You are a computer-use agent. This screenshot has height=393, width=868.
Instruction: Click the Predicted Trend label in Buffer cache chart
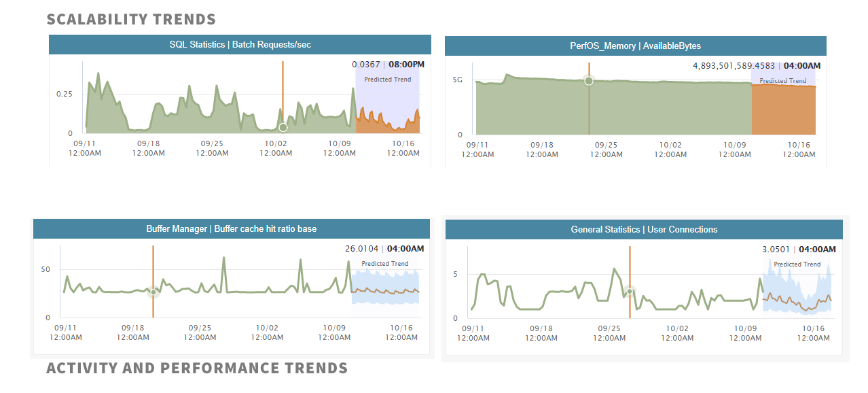coord(384,264)
